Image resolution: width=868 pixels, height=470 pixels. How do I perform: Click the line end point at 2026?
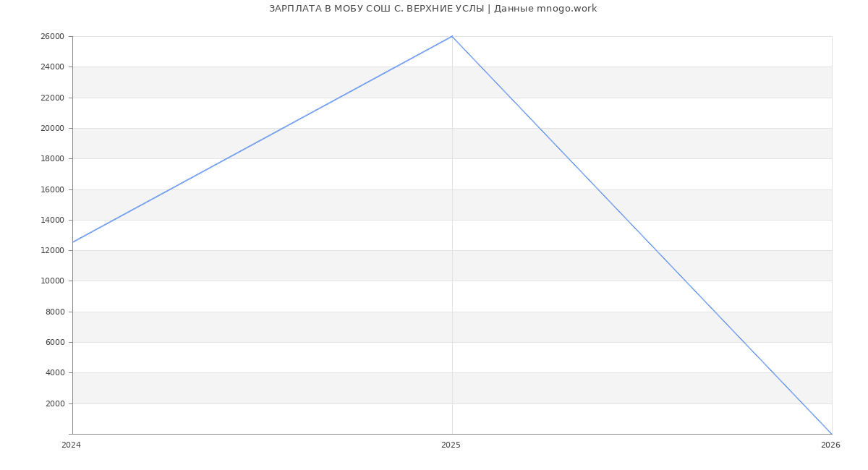[832, 434]
